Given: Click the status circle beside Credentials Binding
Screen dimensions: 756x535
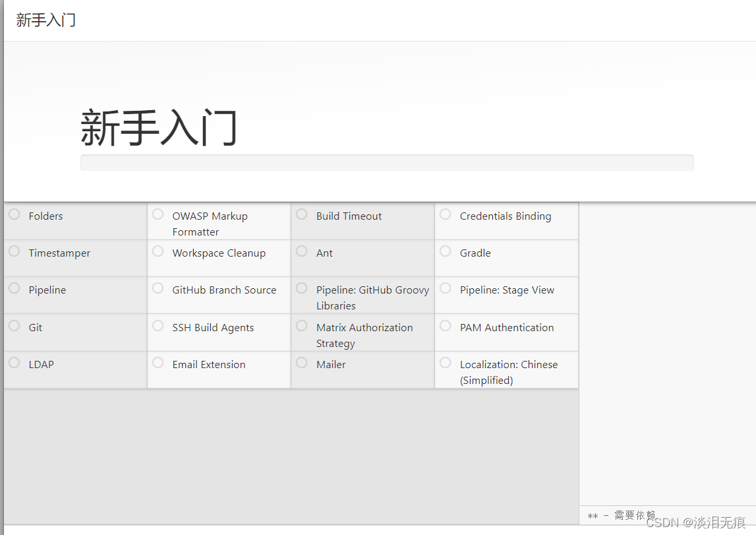Looking at the screenshot, I should point(446,214).
